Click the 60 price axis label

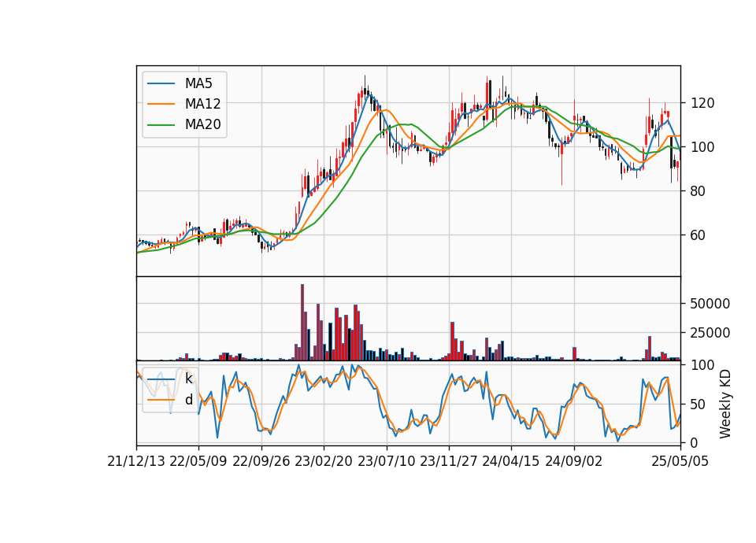699,235
